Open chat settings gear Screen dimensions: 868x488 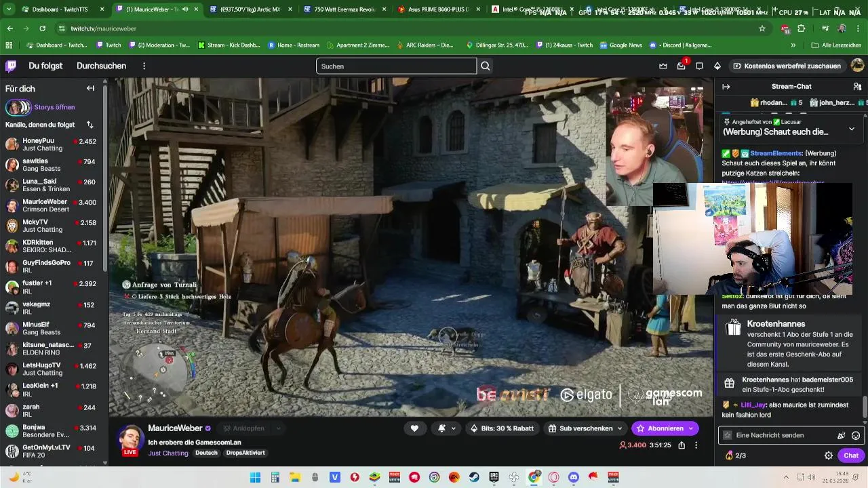click(x=828, y=455)
